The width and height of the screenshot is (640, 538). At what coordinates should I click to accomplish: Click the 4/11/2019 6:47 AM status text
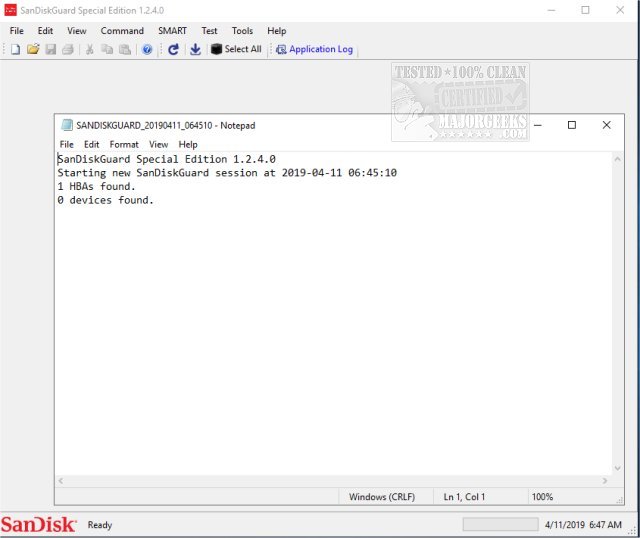click(583, 525)
